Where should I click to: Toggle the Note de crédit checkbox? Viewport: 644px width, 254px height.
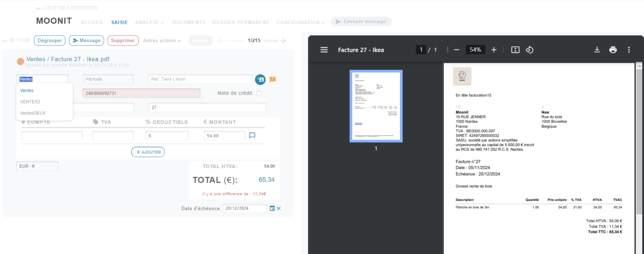[259, 93]
